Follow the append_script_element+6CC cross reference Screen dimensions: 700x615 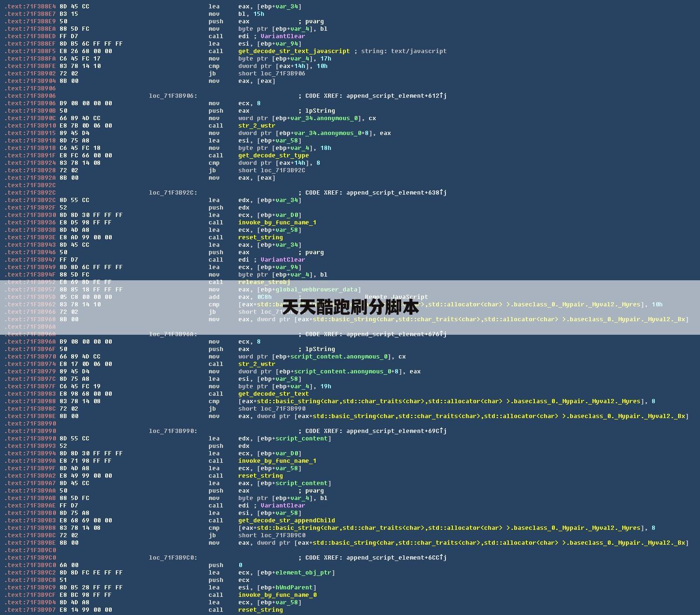396,558
